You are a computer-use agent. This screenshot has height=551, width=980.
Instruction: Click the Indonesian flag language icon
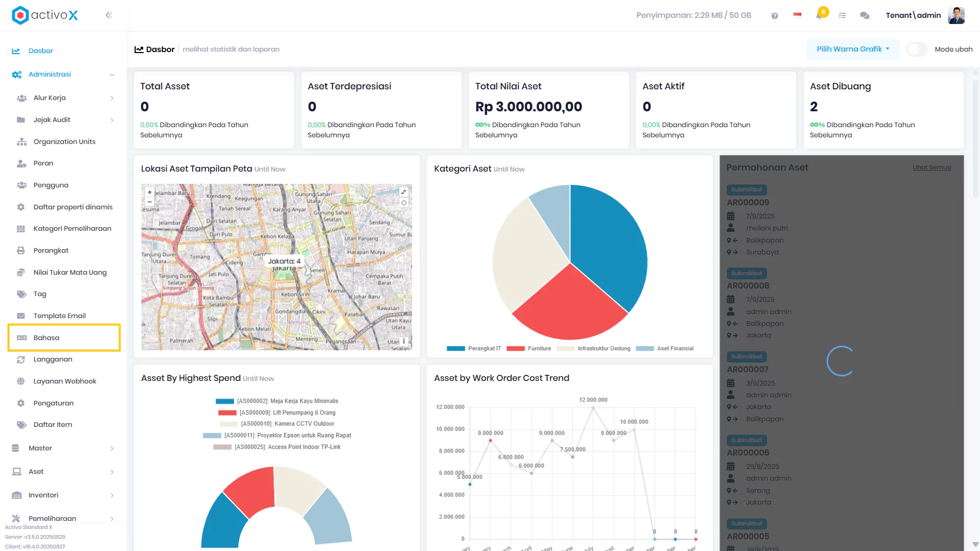click(x=797, y=15)
